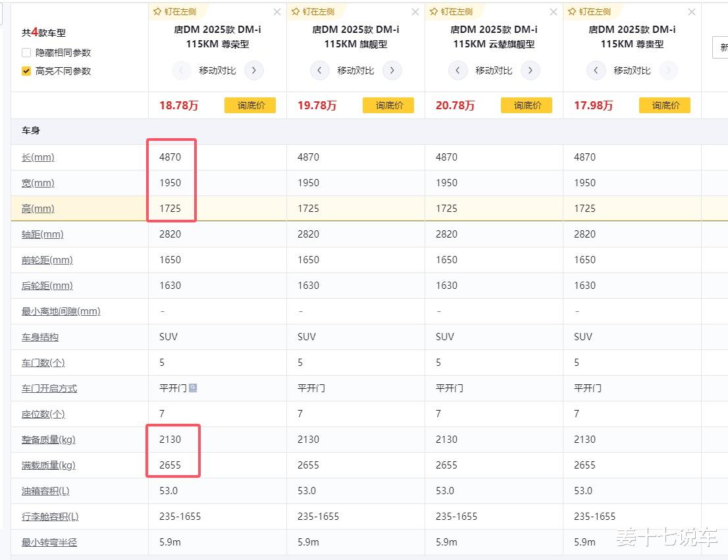The width and height of the screenshot is (728, 560).
Task: Move 尊贵型 column left
Action: [596, 70]
